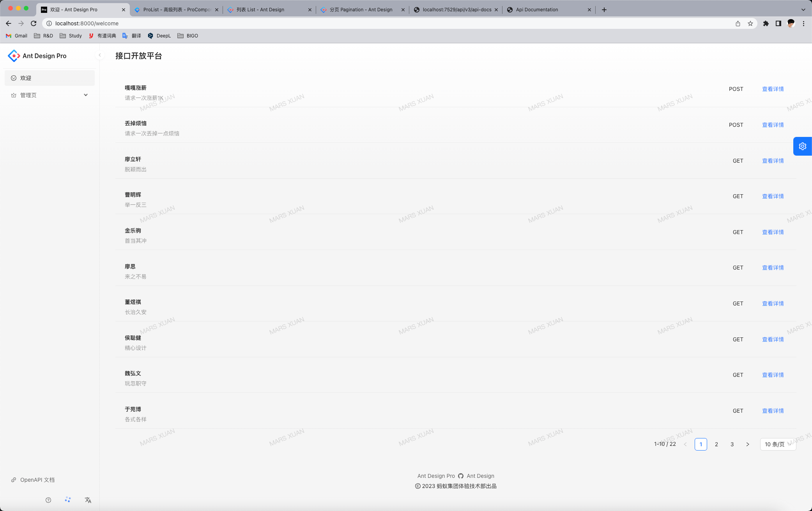Click the help question mark icon
The height and width of the screenshot is (511, 812).
tap(48, 500)
